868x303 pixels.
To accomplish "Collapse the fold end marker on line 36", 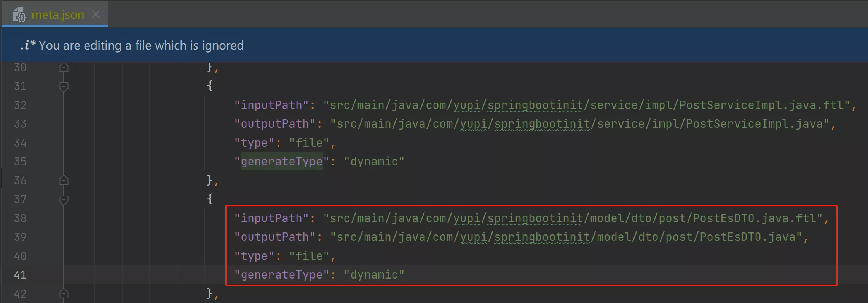I will pyautogui.click(x=64, y=181).
